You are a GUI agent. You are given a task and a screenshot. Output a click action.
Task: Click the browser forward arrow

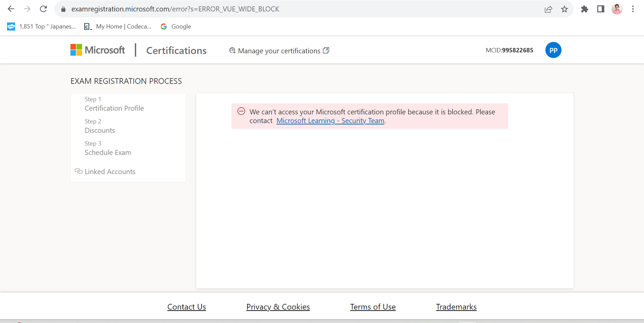click(x=27, y=9)
